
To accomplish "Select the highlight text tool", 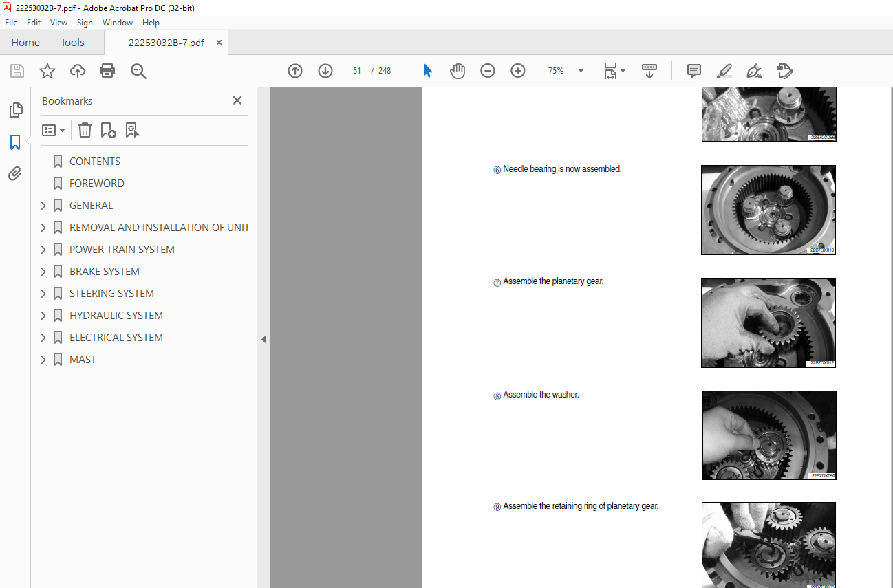I will pos(724,71).
